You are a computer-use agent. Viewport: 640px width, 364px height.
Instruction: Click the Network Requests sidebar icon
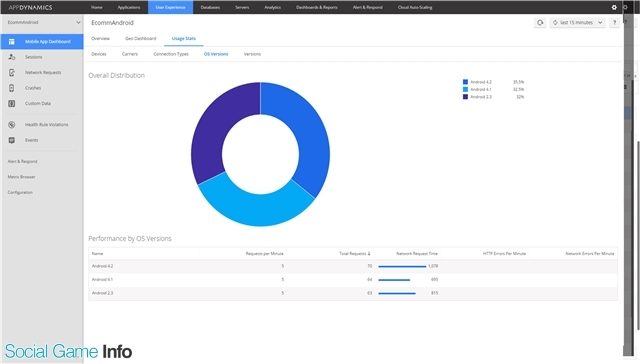[11, 73]
